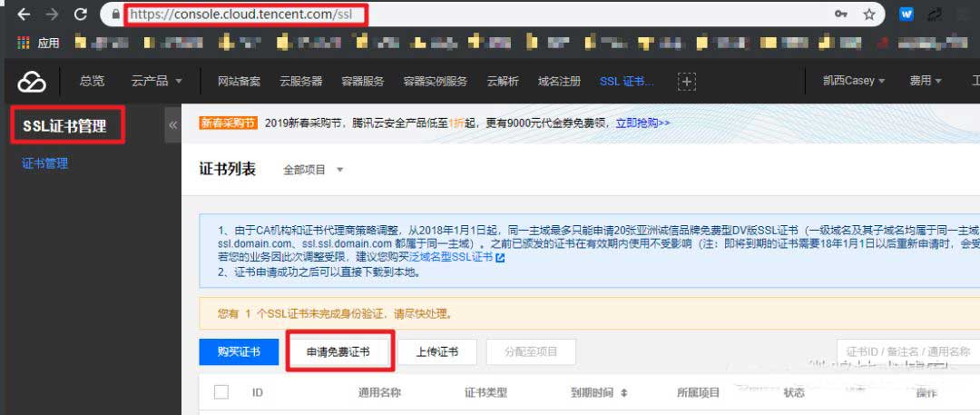Image resolution: width=980 pixels, height=415 pixels.
Task: Open 容器服务 in the top navigation
Action: [x=362, y=82]
